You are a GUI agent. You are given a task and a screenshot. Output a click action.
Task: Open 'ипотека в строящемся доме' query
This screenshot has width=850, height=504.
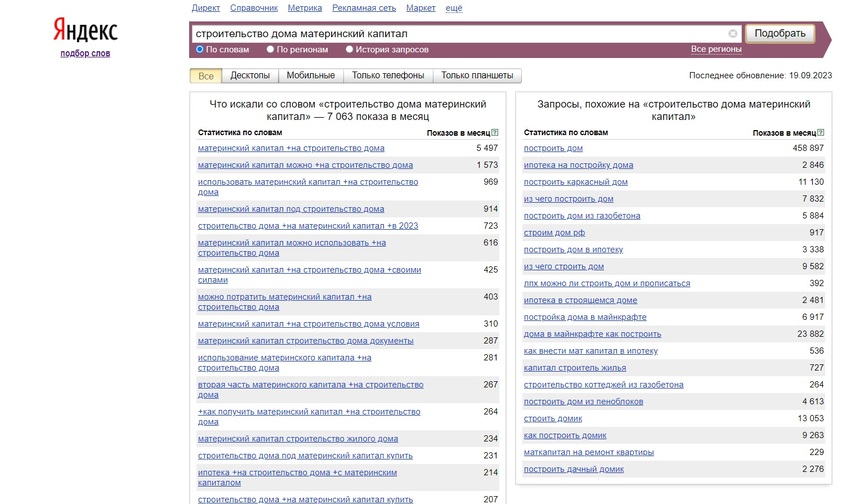tap(581, 300)
